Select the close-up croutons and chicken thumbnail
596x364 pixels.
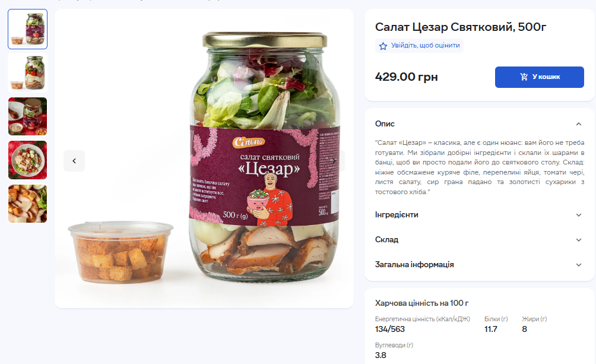tap(28, 204)
